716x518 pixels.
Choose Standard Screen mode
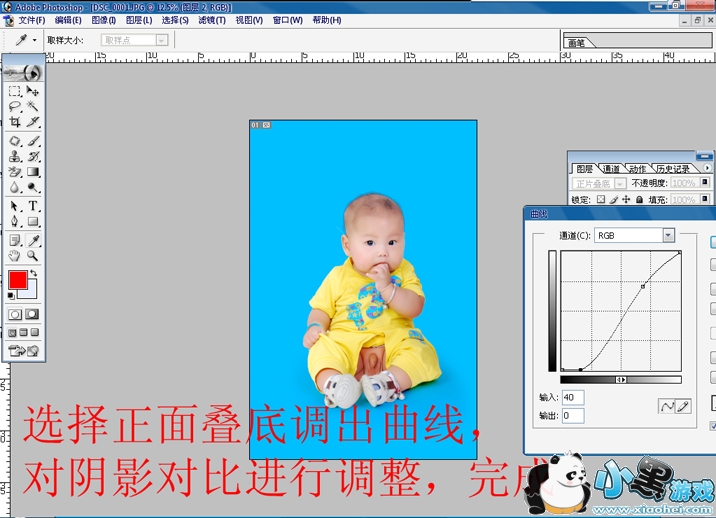12,333
